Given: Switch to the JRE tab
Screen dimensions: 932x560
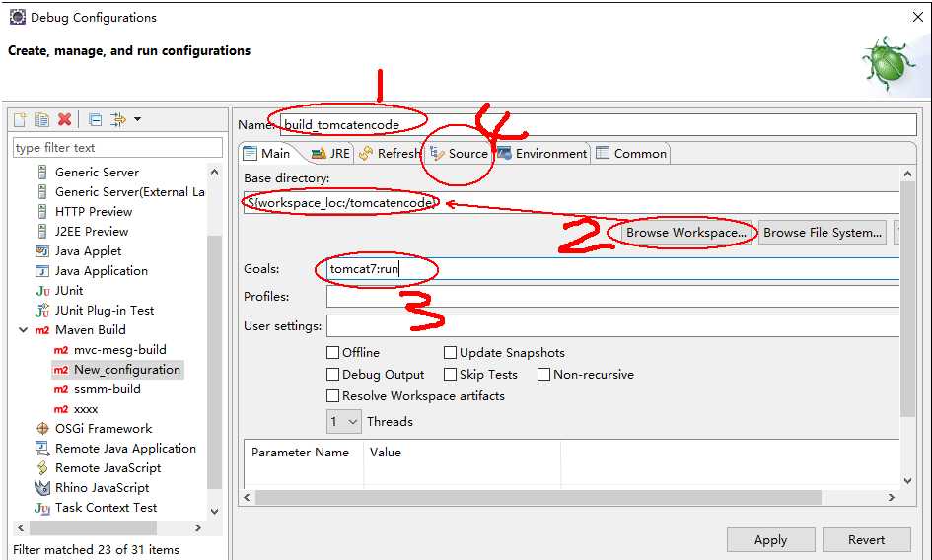Looking at the screenshot, I should (330, 154).
